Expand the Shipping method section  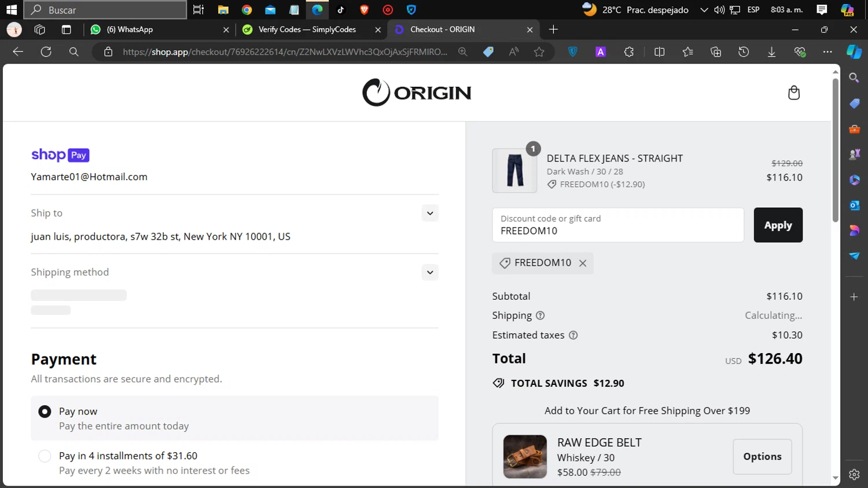pos(430,272)
